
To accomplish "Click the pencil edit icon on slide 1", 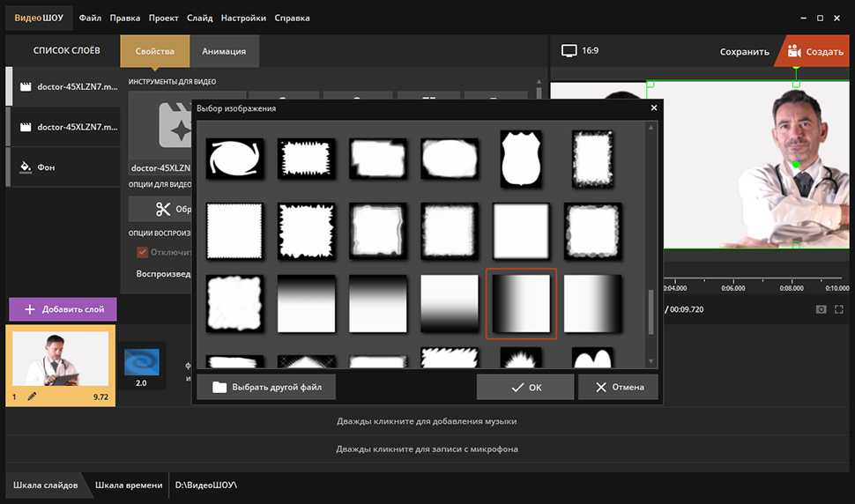I will [x=32, y=397].
